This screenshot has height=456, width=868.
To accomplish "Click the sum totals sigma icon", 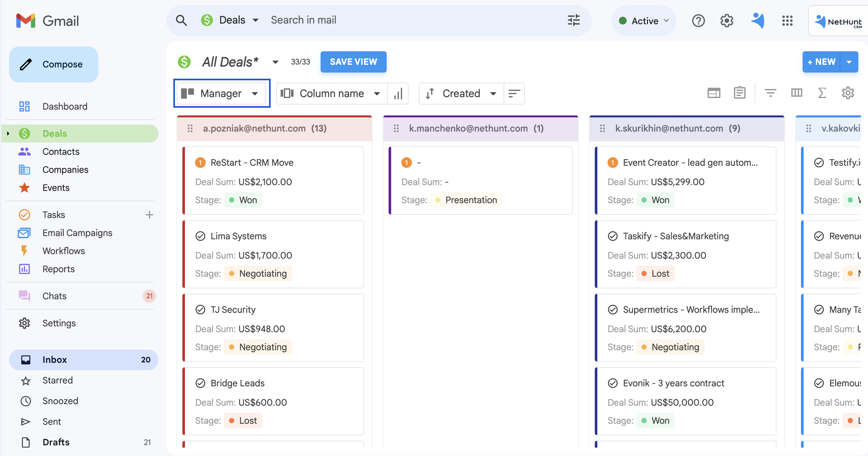I will [x=822, y=93].
